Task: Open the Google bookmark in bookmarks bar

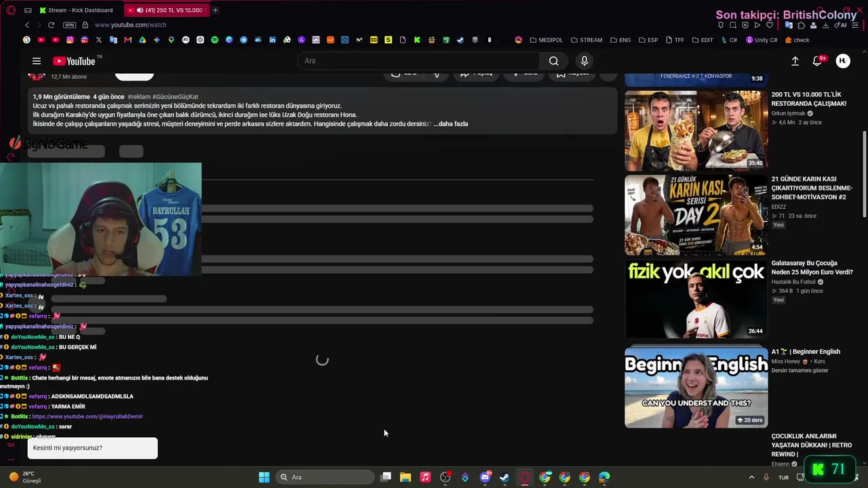Action: coord(26,40)
